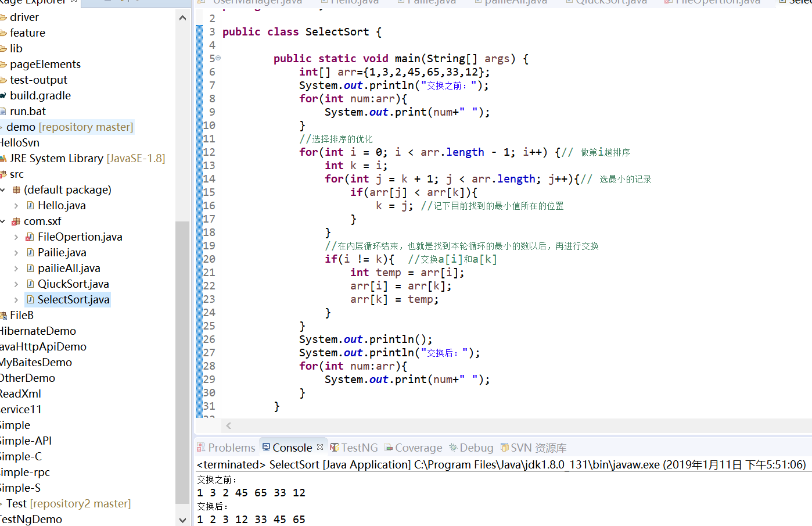812x526 pixels.
Task: Click the JRE System Library icon
Action: [3, 158]
